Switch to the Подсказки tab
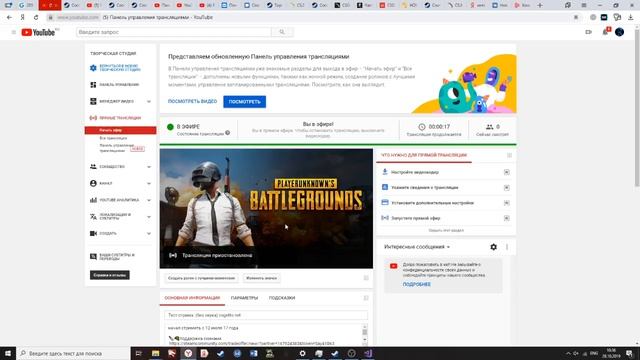This screenshot has height=360, width=640. click(282, 298)
